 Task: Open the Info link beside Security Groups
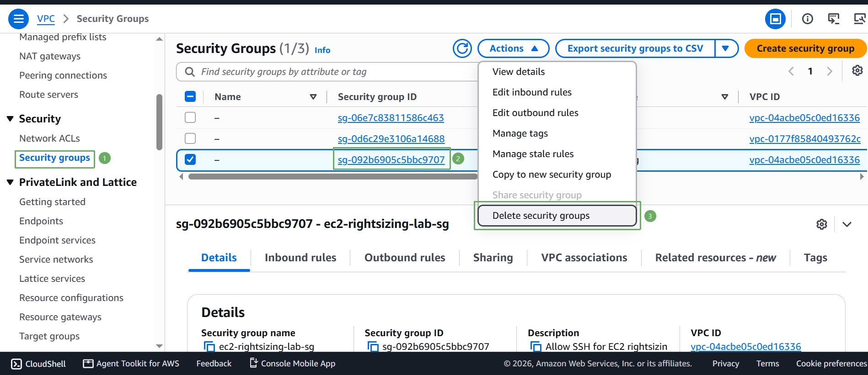pos(322,50)
